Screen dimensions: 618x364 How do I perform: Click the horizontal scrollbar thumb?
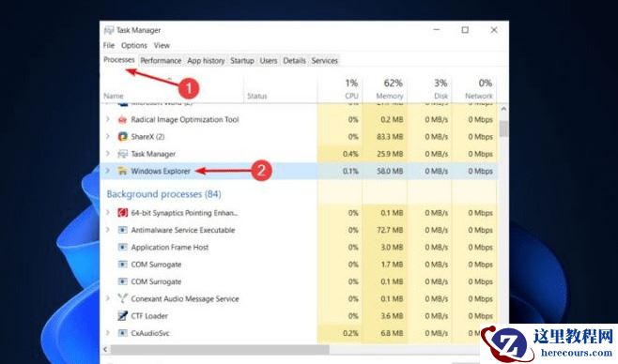coord(220,349)
